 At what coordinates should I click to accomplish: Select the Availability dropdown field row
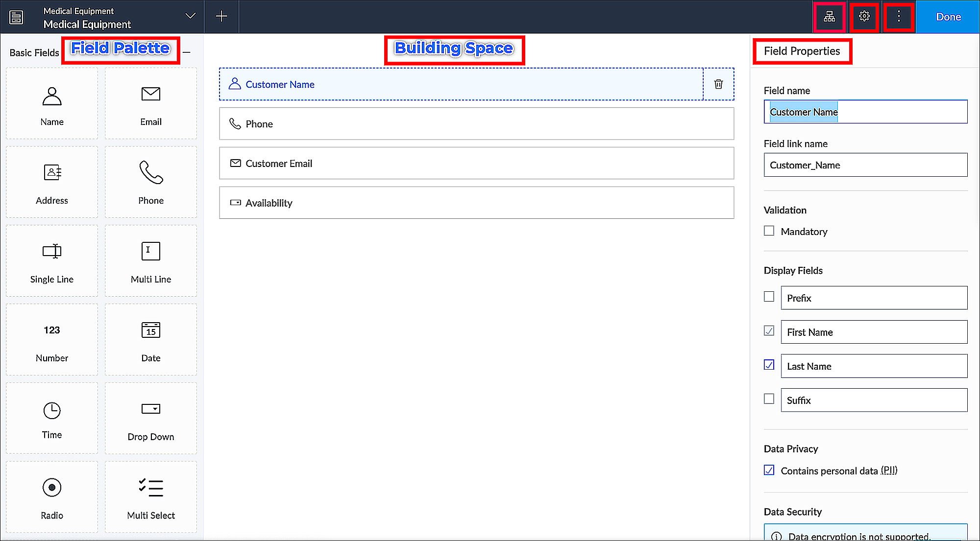tap(476, 203)
